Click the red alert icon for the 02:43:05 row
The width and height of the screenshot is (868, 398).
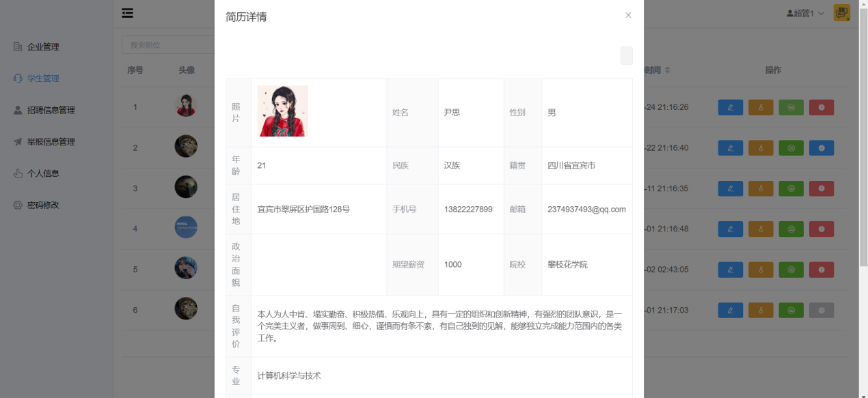(x=822, y=270)
